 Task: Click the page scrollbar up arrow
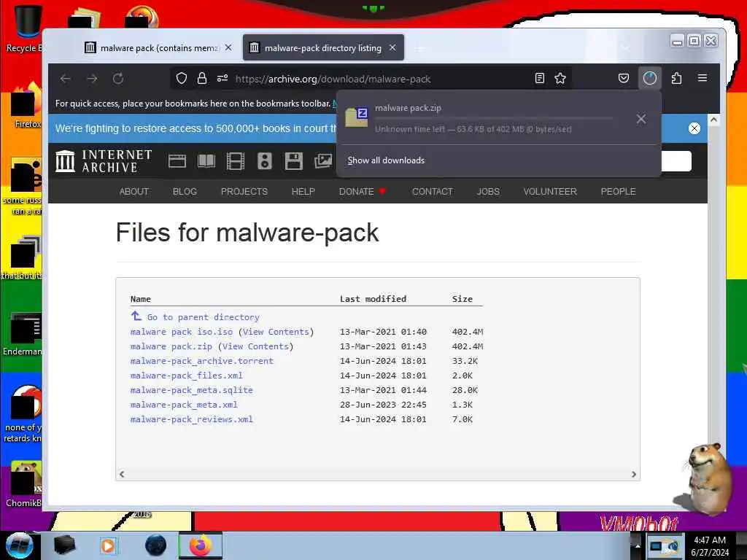713,120
